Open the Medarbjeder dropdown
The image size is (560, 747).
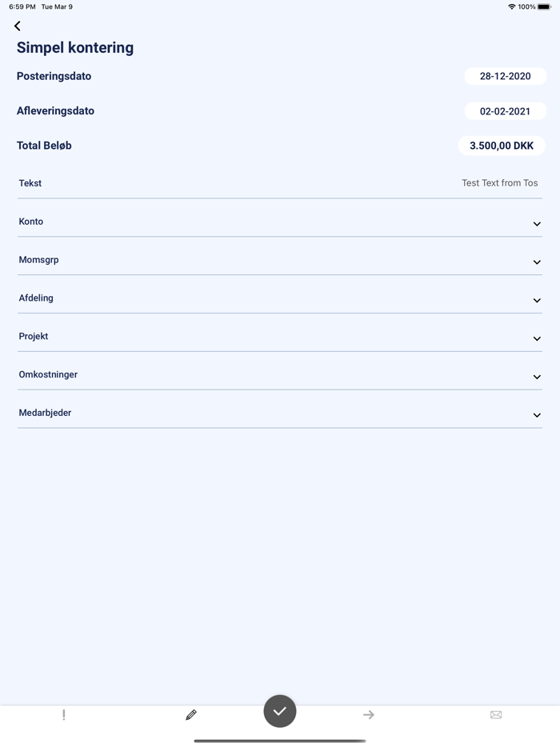(536, 415)
